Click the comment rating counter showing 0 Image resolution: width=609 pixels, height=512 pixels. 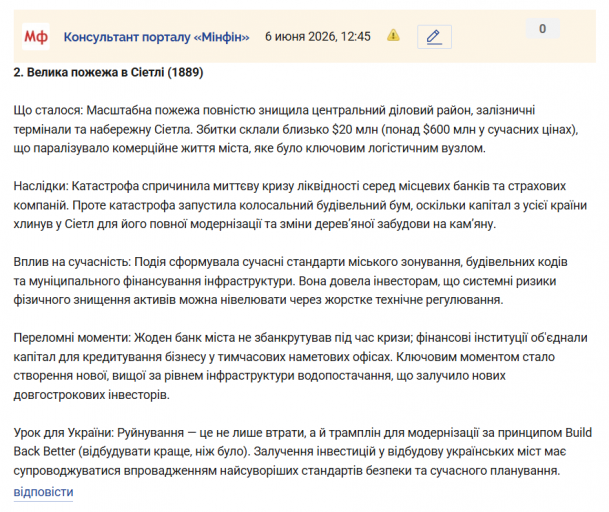543,29
